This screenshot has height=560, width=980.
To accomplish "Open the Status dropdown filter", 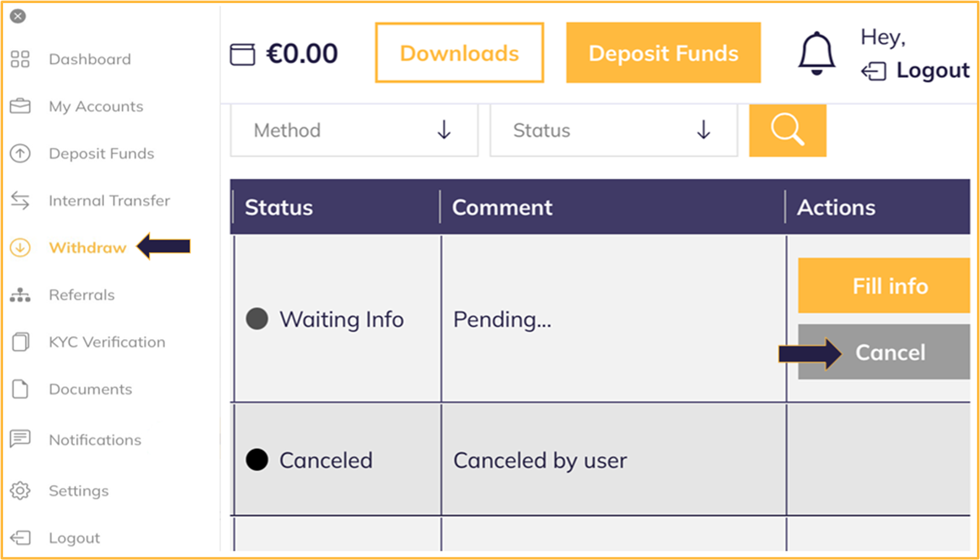I will pos(613,131).
